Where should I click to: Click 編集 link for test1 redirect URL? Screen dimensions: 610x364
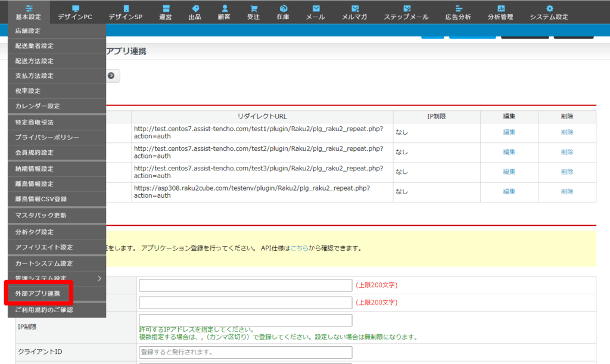[x=509, y=132]
